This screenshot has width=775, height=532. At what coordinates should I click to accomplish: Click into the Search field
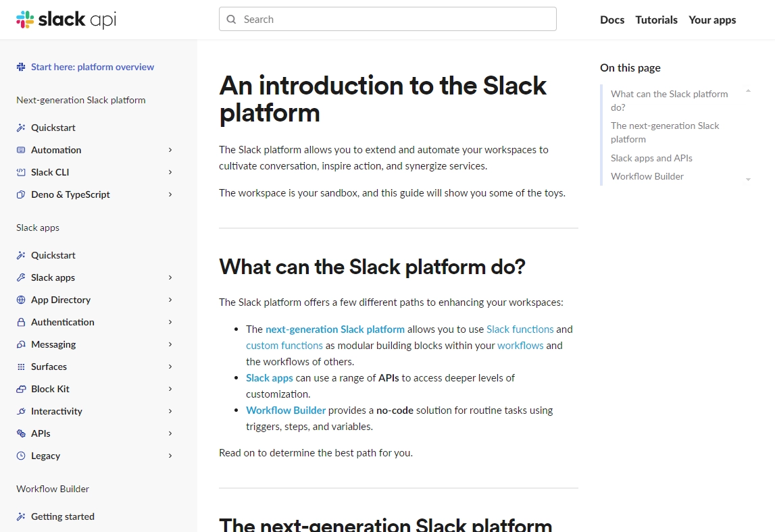click(388, 20)
